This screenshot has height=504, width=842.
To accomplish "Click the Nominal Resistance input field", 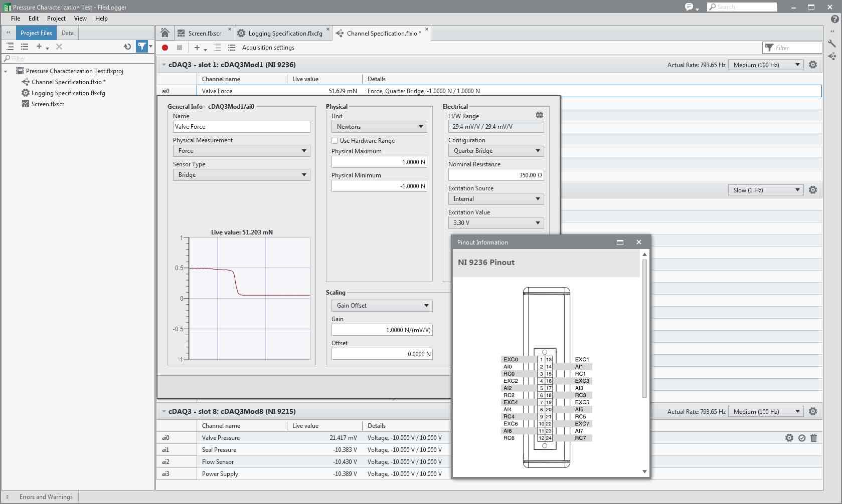I will (x=495, y=175).
